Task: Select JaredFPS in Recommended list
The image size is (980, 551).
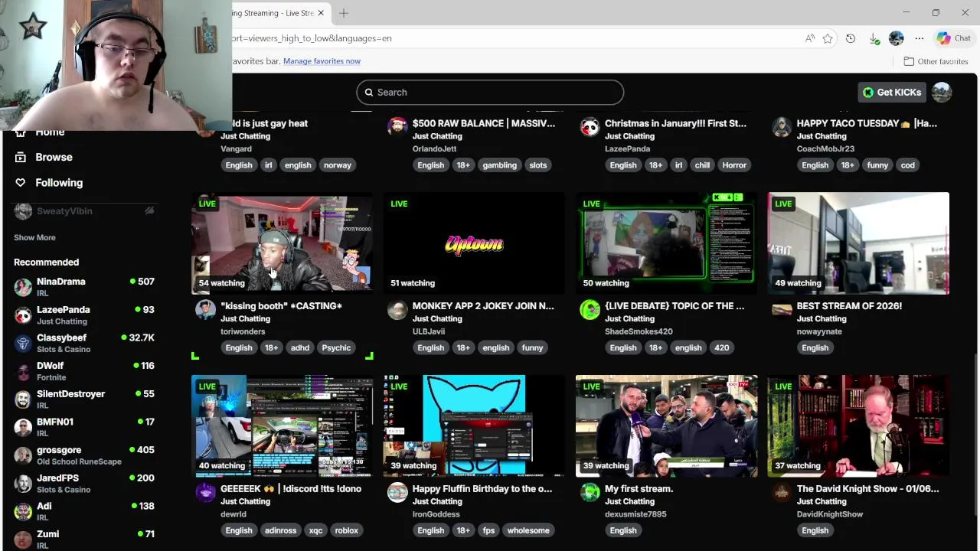Action: 84,483
